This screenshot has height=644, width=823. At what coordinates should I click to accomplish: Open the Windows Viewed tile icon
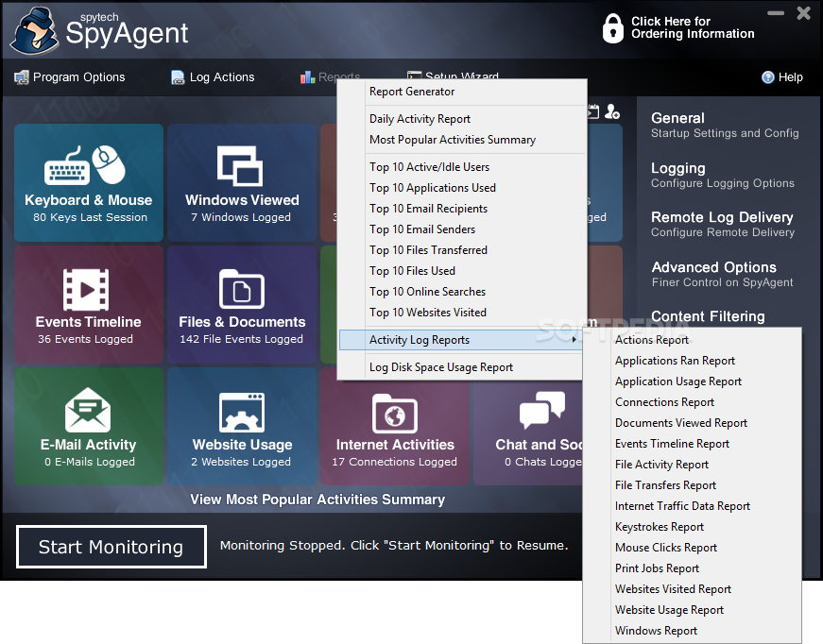coord(240,165)
